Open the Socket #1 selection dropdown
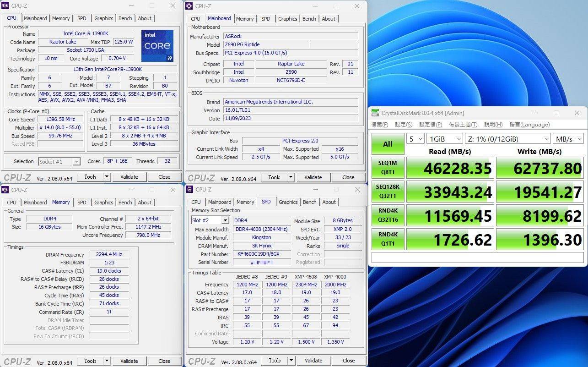The width and height of the screenshot is (588, 367). click(x=76, y=161)
